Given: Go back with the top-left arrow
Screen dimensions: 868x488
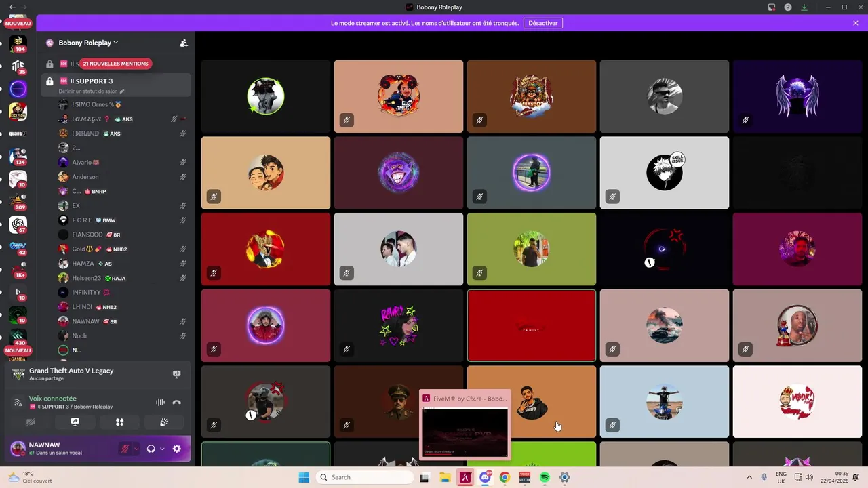Looking at the screenshot, I should [12, 7].
